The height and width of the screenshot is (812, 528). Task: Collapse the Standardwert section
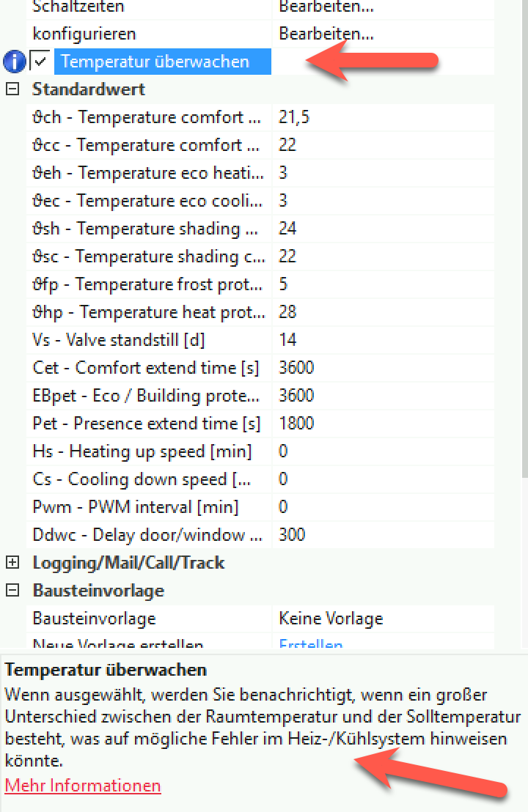click(12, 89)
